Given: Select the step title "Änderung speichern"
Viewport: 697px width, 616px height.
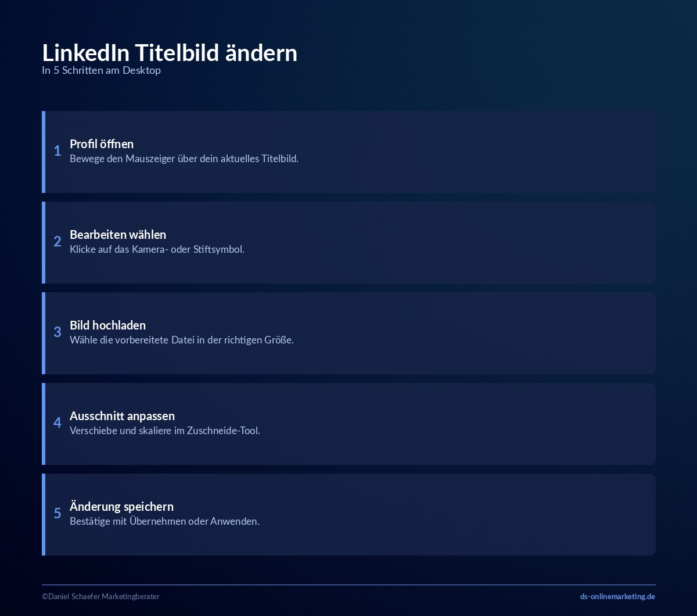Looking at the screenshot, I should click(121, 506).
